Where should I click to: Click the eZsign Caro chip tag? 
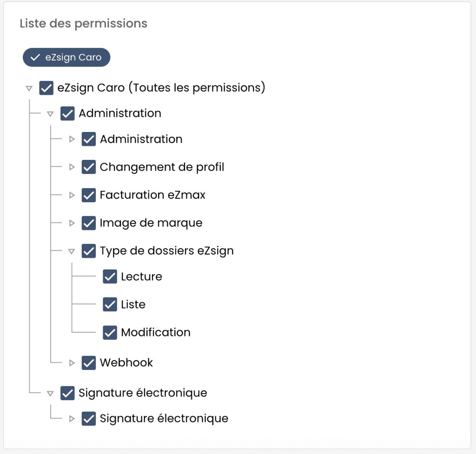[66, 58]
